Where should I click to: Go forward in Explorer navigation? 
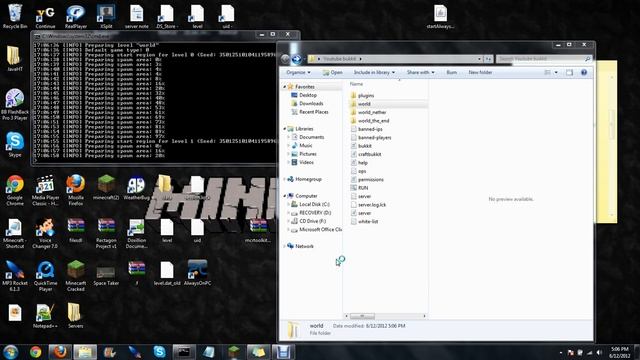[x=297, y=59]
